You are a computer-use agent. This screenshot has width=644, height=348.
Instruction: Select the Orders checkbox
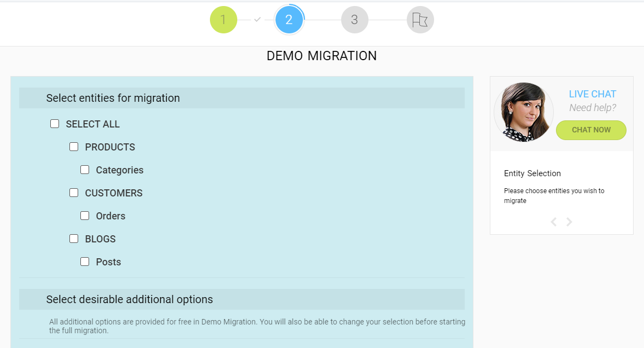tap(85, 216)
